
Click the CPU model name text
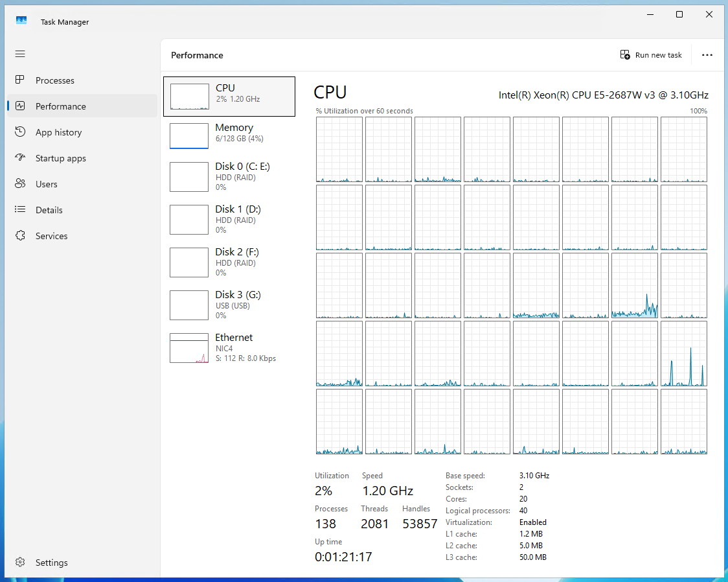click(x=603, y=95)
